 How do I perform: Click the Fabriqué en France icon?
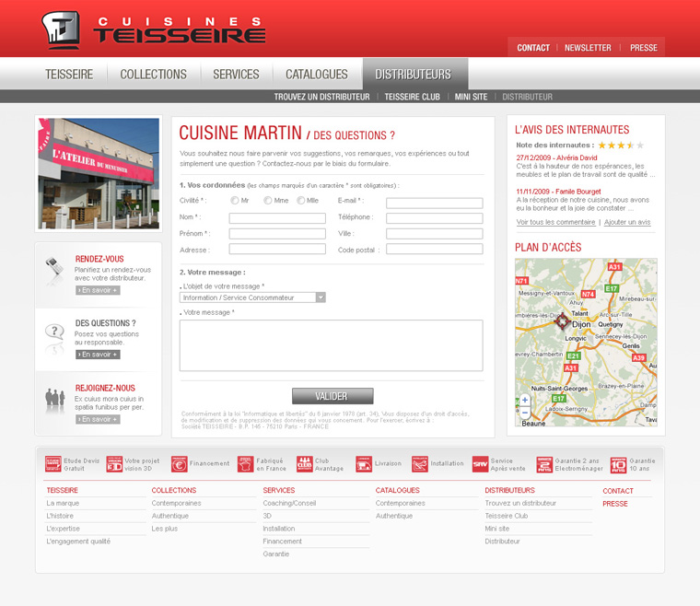pos(246,464)
